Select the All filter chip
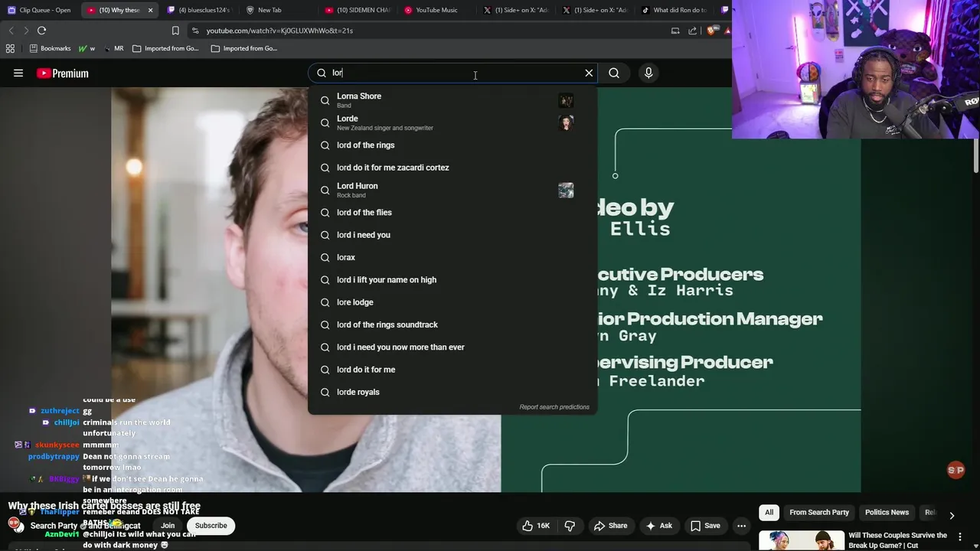Screen dimensions: 980x551 click(x=769, y=513)
